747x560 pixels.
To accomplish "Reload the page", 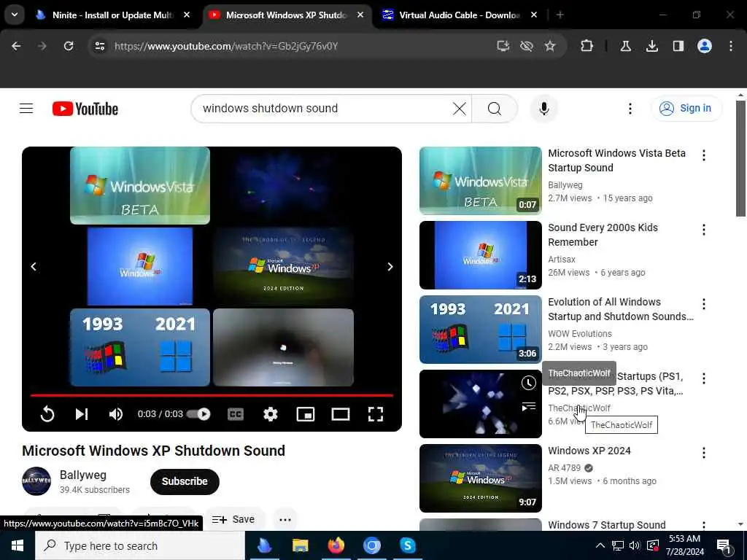I will [69, 46].
